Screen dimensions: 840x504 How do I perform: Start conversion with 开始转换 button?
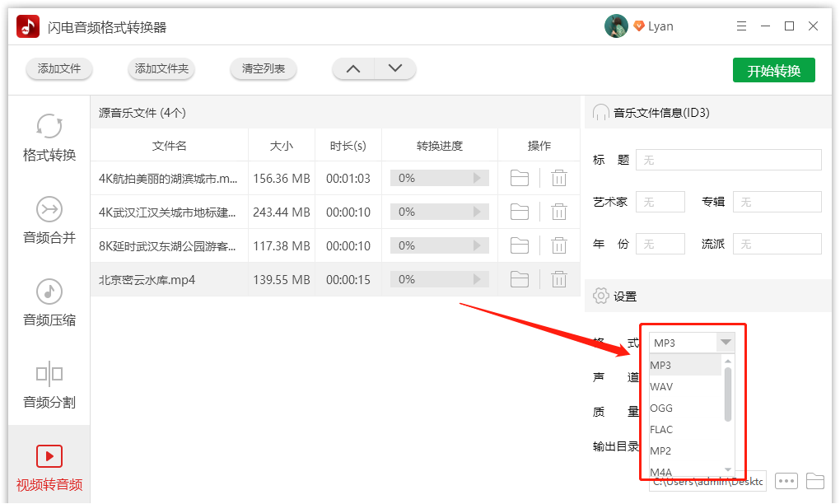(x=773, y=70)
